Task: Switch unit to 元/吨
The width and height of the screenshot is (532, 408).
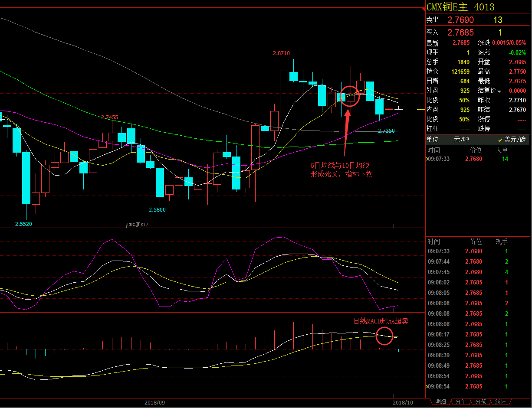Action: 461,140
